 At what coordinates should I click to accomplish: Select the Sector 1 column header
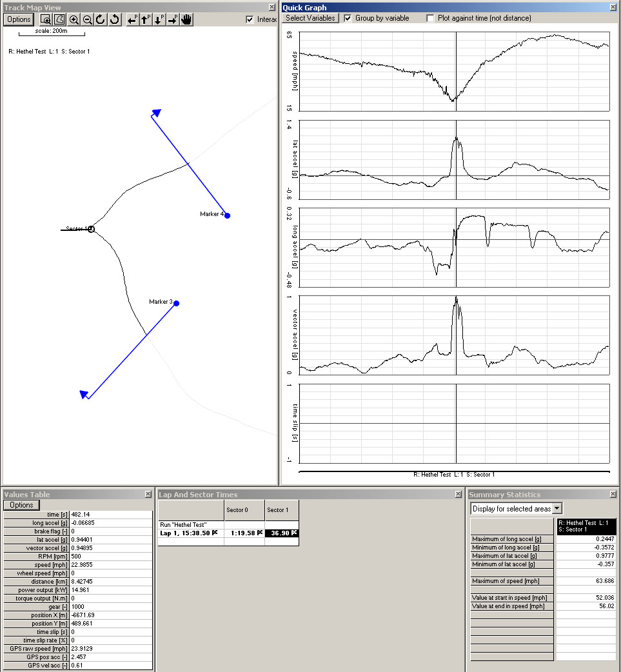coord(282,510)
